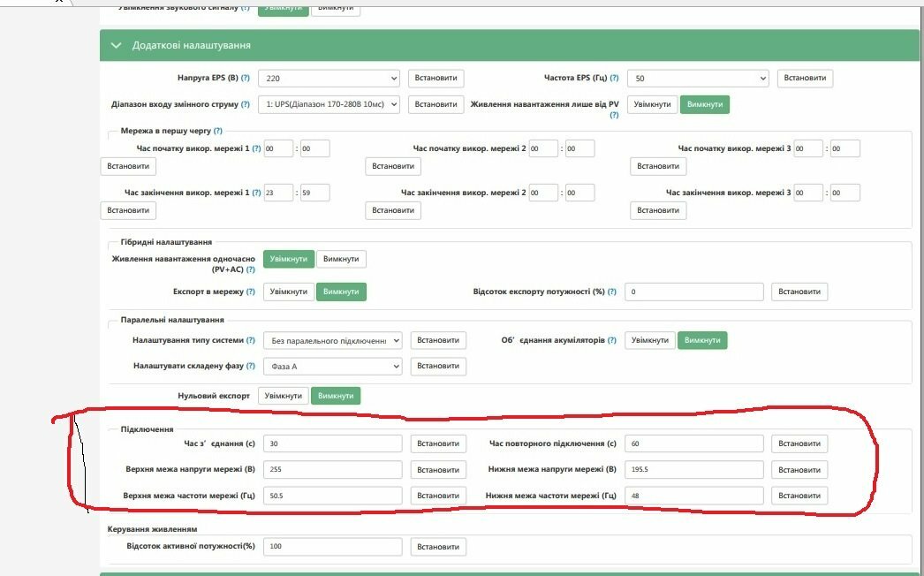
Task: Click help icon next to Діапазон входу змінного струму
Action: (246, 104)
